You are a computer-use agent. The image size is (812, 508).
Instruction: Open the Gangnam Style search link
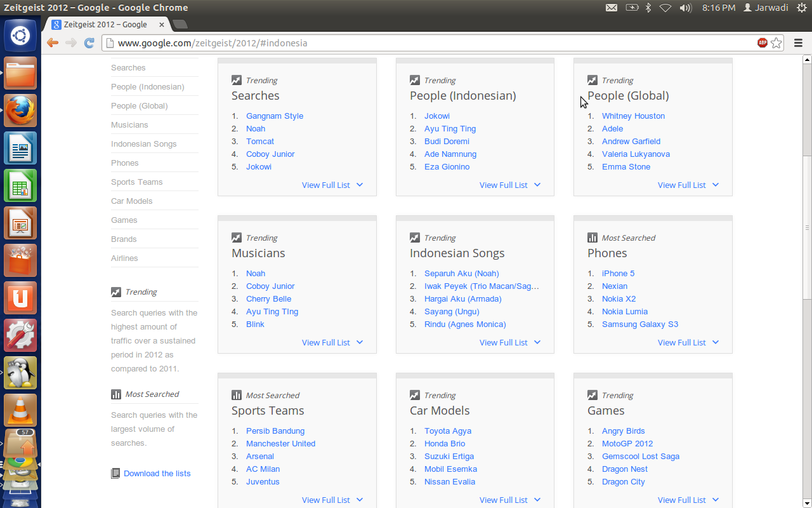coord(275,116)
